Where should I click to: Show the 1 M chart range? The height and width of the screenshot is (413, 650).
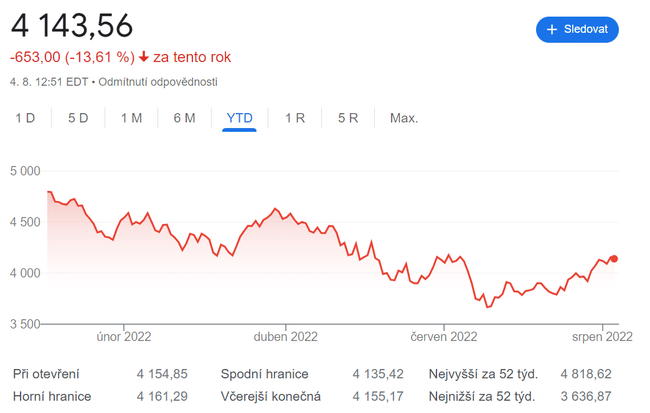[x=131, y=118]
